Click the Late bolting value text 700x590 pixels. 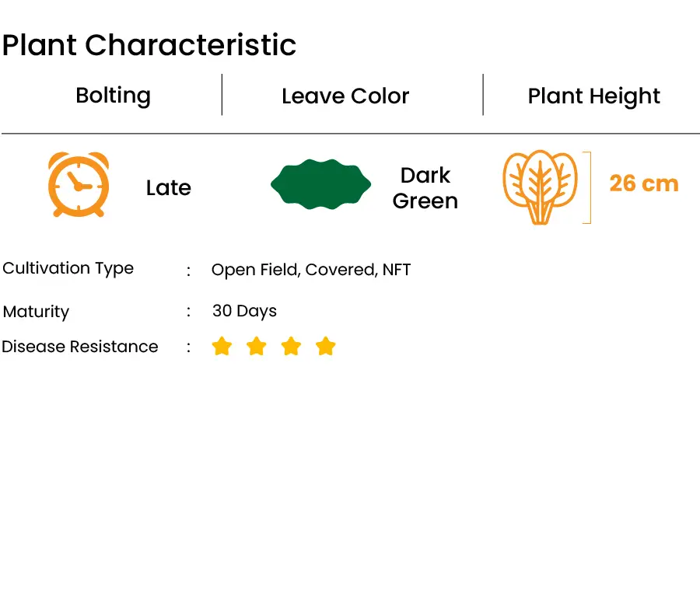[x=169, y=187]
